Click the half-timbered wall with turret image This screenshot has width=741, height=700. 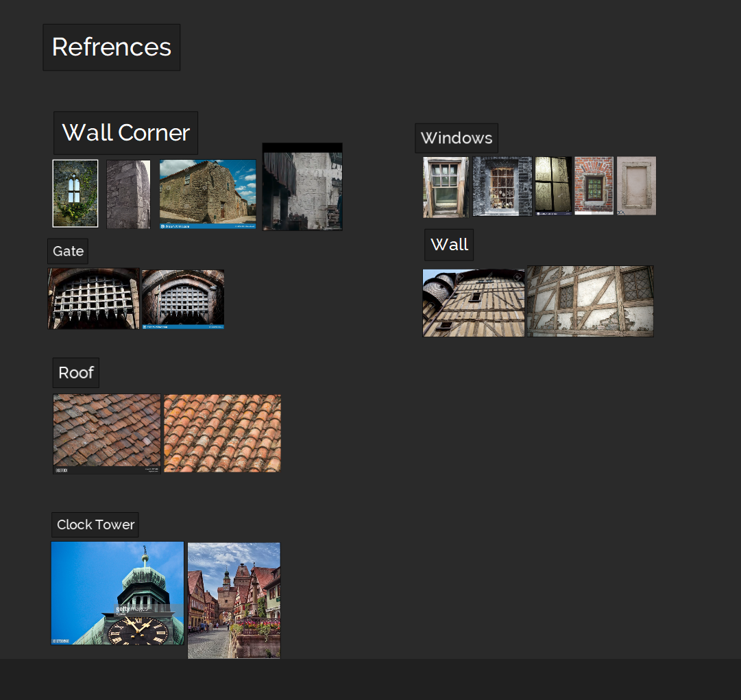coord(474,303)
